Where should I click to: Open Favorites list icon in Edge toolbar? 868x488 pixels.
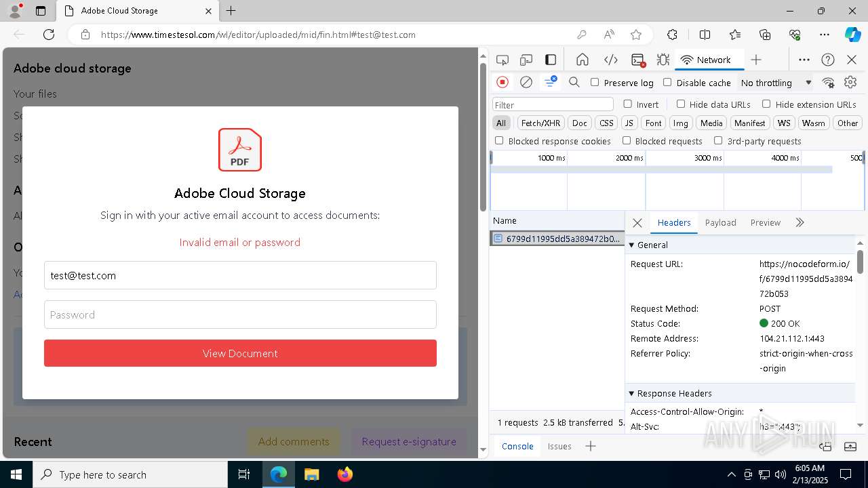[735, 35]
